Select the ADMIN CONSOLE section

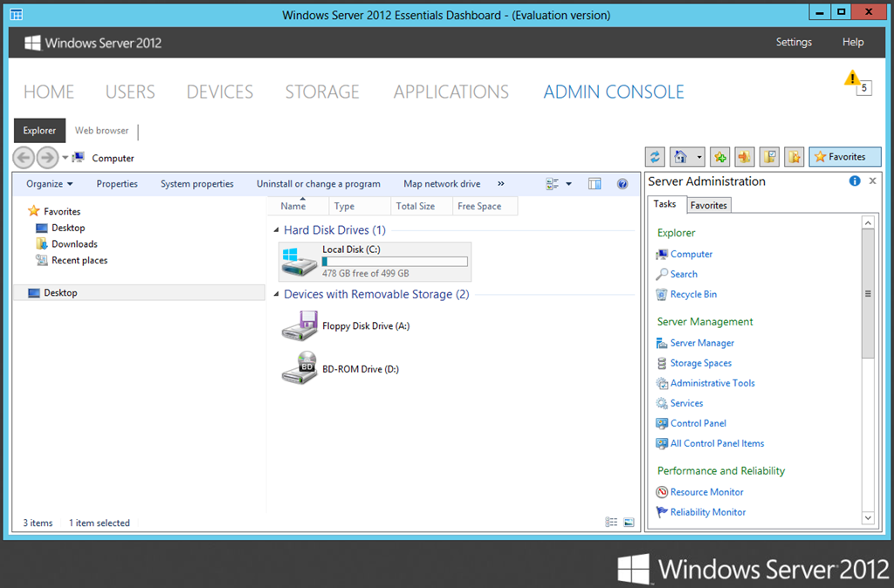point(614,92)
